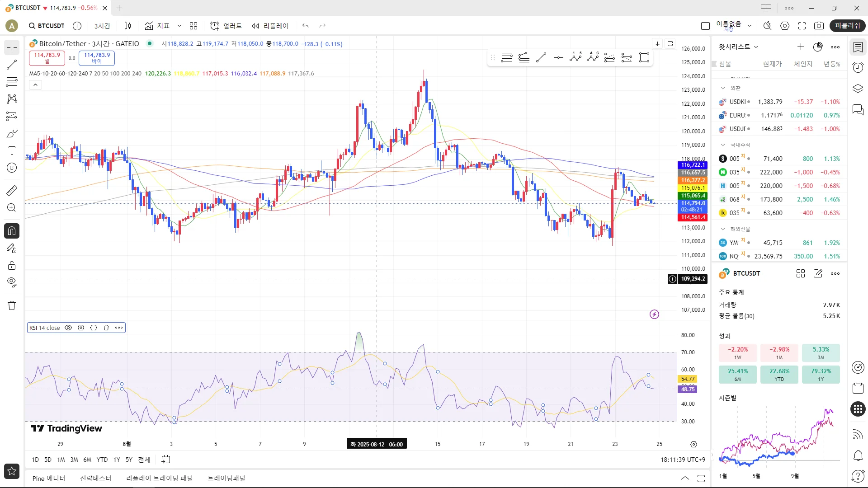Click the 114,783.9 red sell price box
The image size is (868, 488).
click(47, 58)
